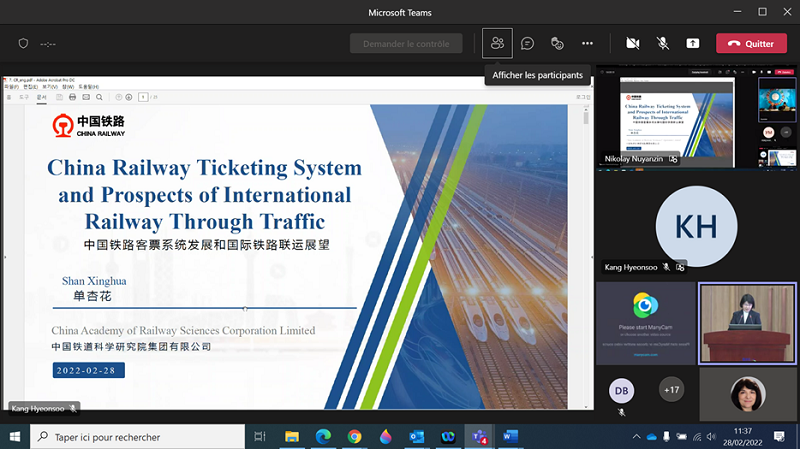The width and height of the screenshot is (800, 449).
Task: Open Microsoft Teams from the taskbar
Action: pos(478,437)
